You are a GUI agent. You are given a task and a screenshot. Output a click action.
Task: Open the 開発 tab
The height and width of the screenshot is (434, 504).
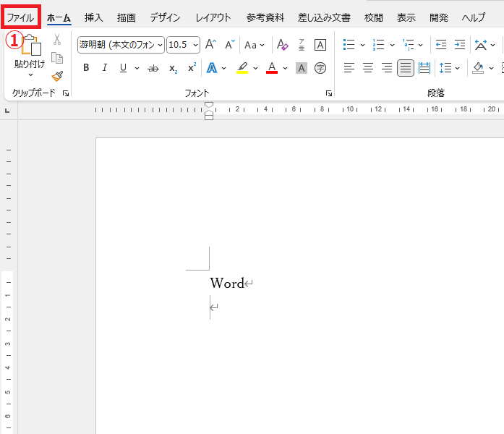click(x=439, y=17)
